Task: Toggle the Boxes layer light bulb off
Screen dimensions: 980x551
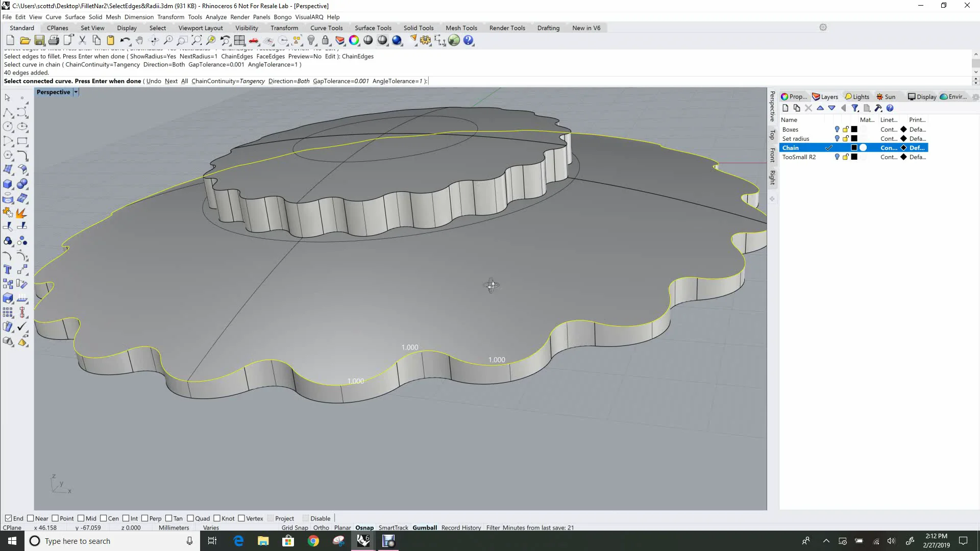Action: (x=837, y=129)
